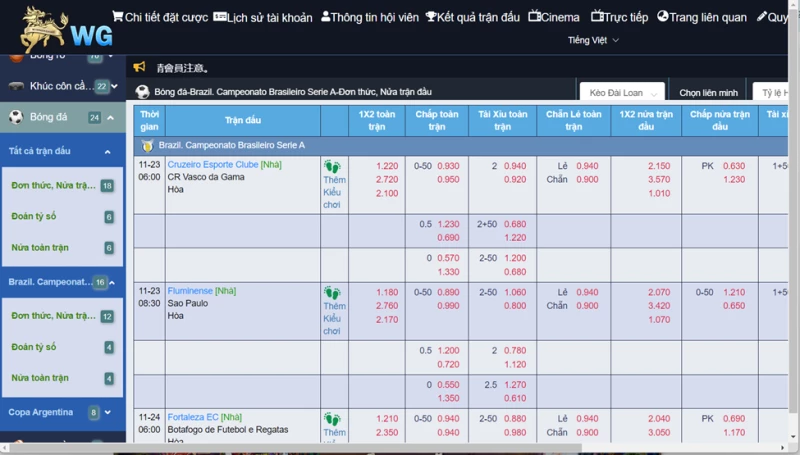The width and height of the screenshot is (800, 455).
Task: Bet Fortaleza home win odds 1.210
Action: [x=387, y=419]
